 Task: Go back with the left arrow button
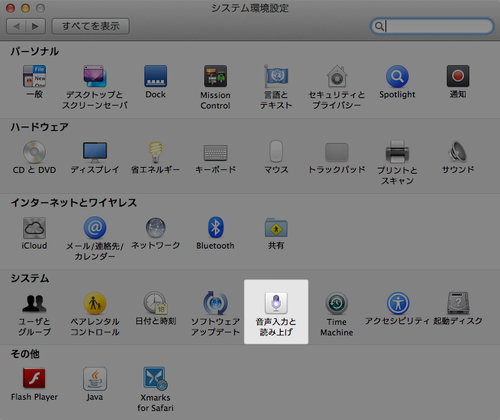pyautogui.click(x=16, y=26)
